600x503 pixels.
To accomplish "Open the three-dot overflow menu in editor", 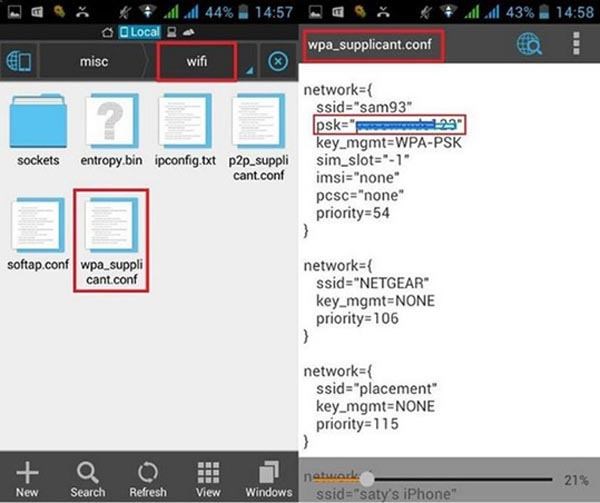I will point(576,44).
